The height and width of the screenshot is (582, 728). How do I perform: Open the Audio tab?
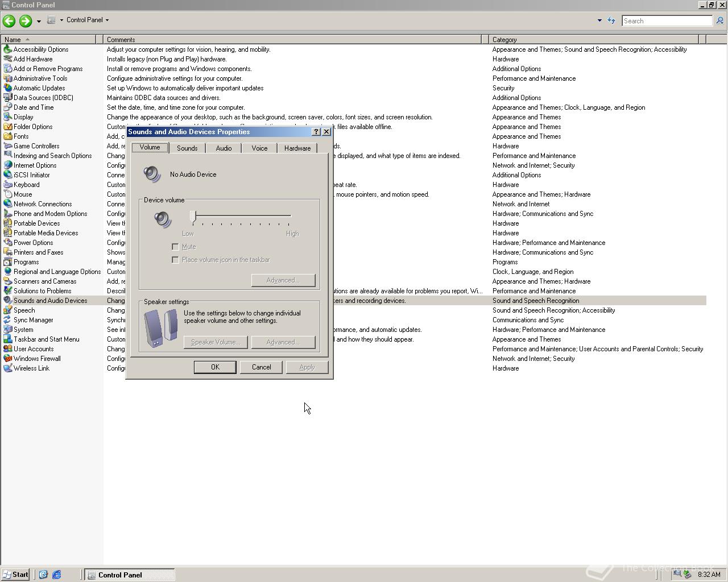coord(224,148)
